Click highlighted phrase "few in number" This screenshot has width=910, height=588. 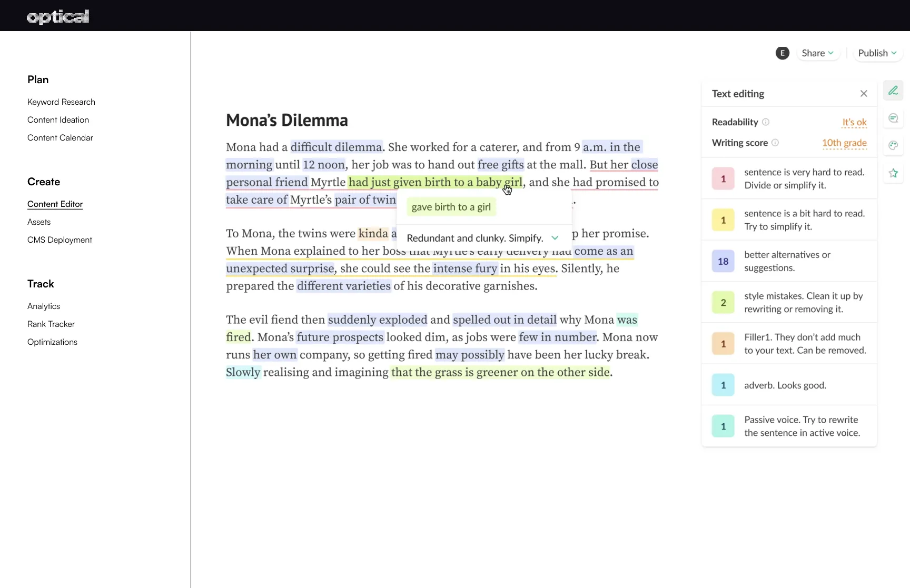point(558,337)
